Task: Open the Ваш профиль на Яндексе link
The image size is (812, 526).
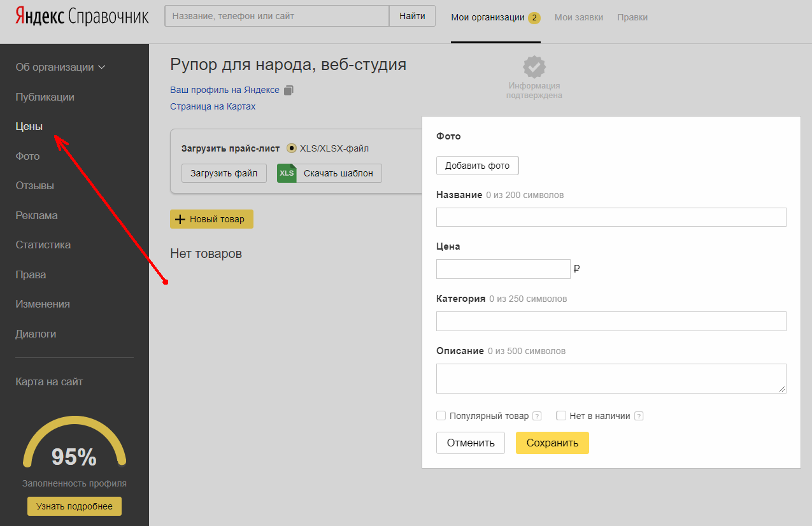Action: [x=225, y=90]
